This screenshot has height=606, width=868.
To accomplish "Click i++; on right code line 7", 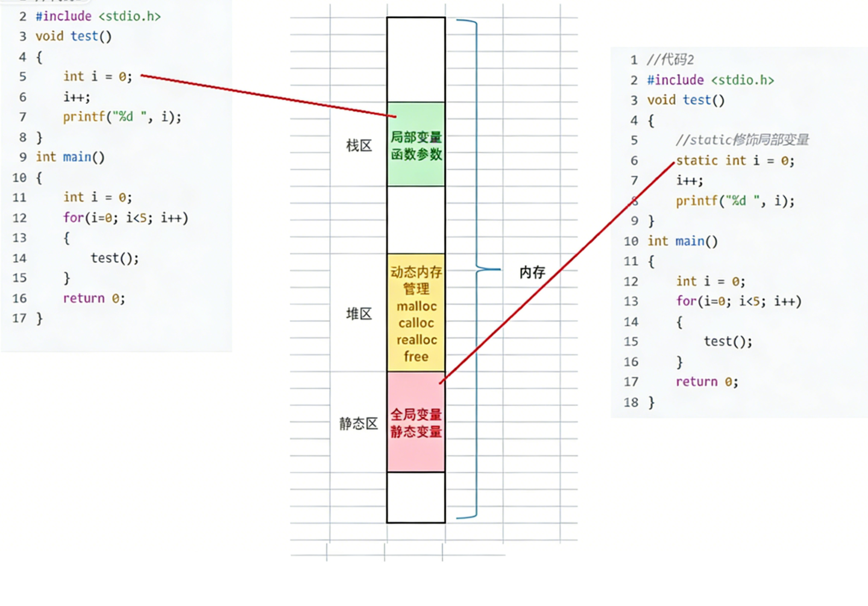I will point(690,180).
